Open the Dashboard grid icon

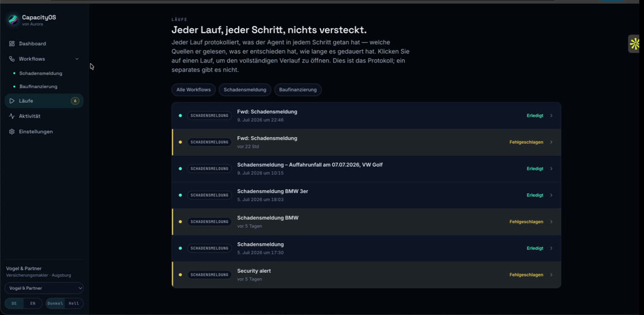12,44
